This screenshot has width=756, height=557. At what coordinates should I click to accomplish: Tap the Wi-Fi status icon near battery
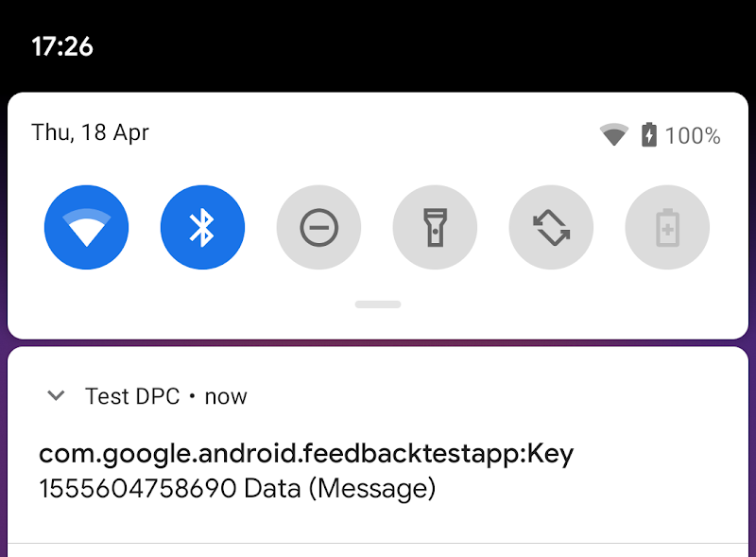tap(614, 135)
